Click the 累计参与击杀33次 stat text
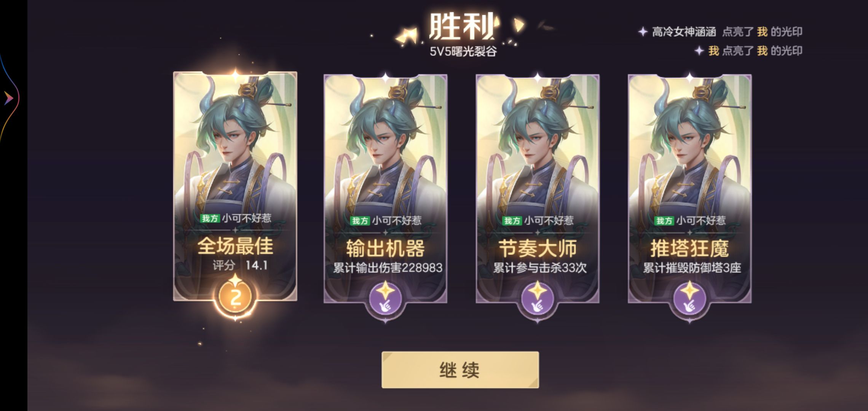The height and width of the screenshot is (411, 868). click(x=539, y=268)
